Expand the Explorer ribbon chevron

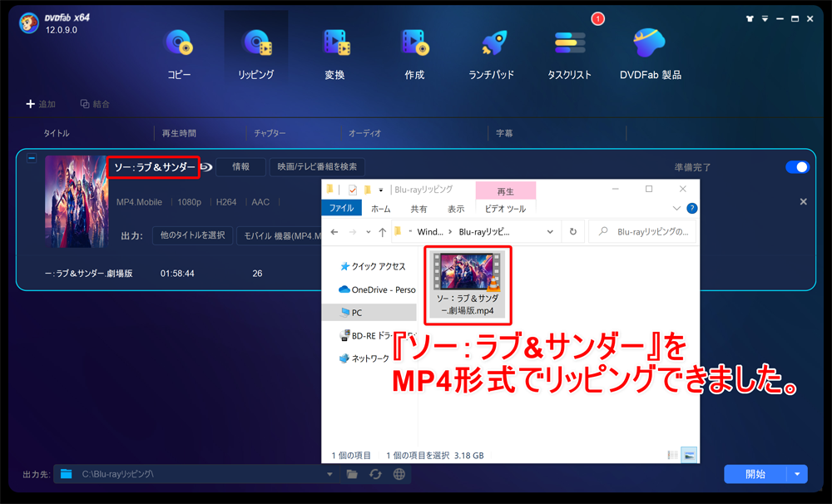676,208
